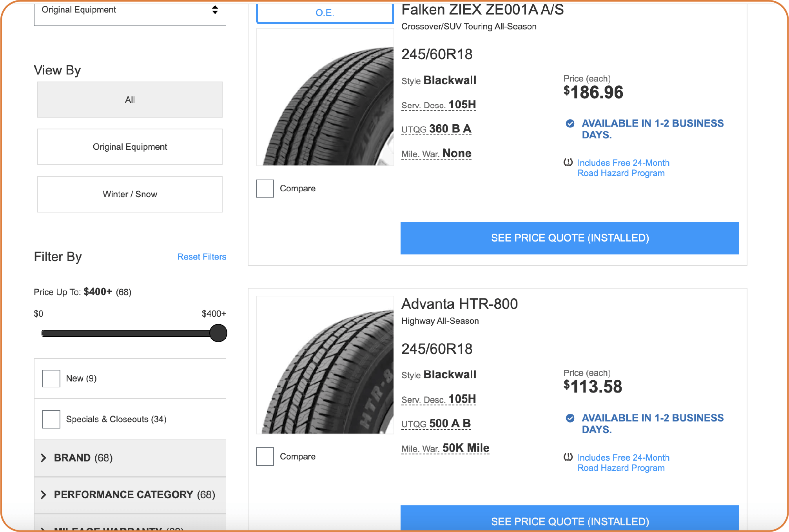
Task: Choose the Original Equipment view option
Action: pyautogui.click(x=130, y=147)
